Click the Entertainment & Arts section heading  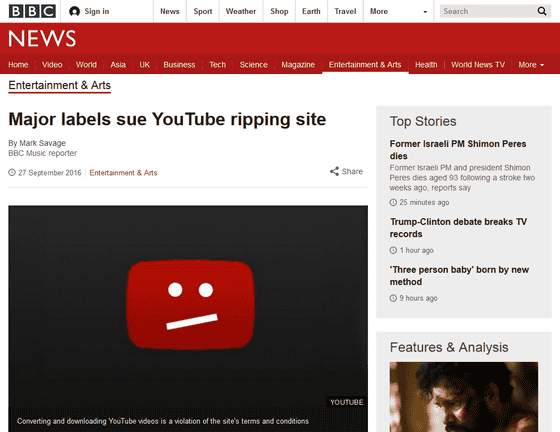pyautogui.click(x=60, y=85)
